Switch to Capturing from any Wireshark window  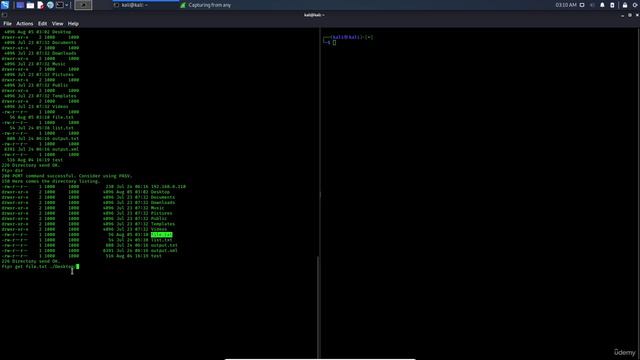[206, 5]
